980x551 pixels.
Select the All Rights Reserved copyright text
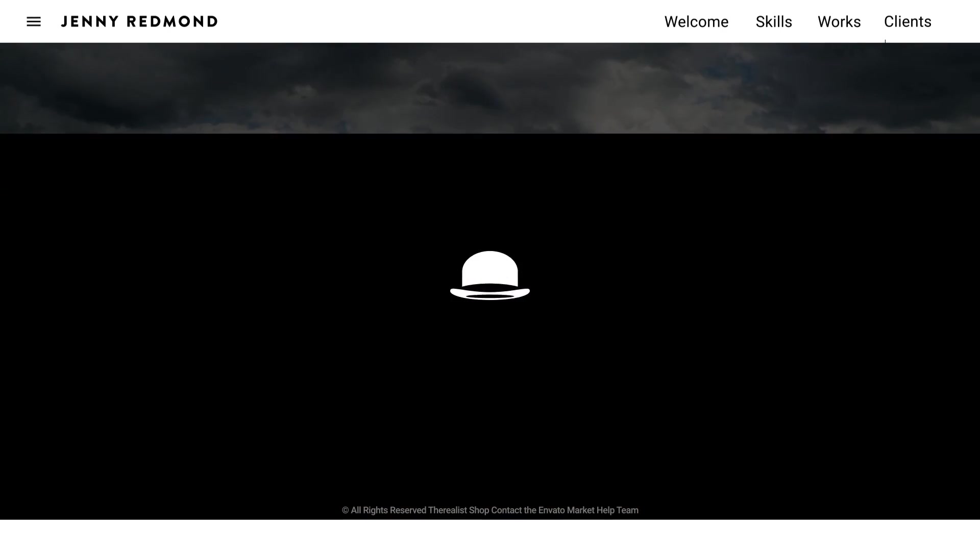[384, 510]
